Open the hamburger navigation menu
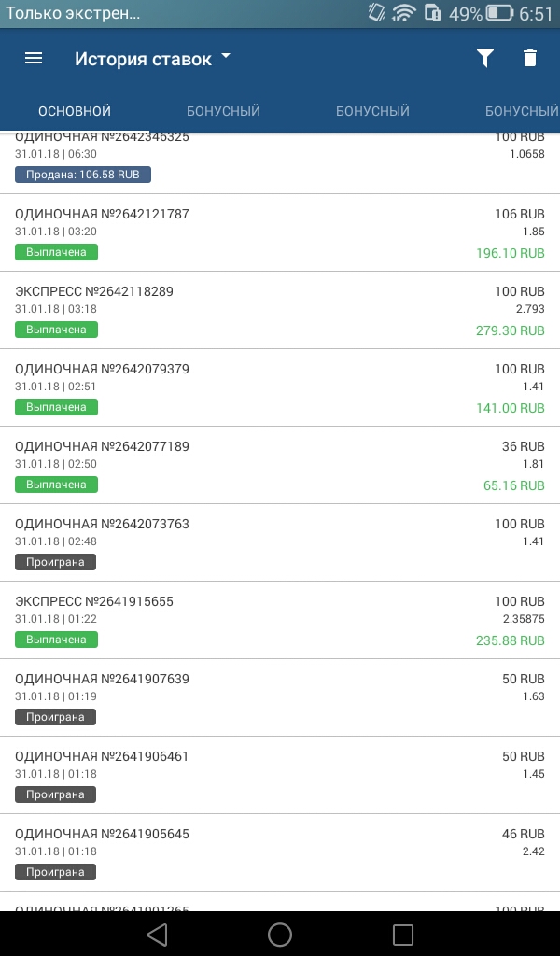560x956 pixels. 34,58
